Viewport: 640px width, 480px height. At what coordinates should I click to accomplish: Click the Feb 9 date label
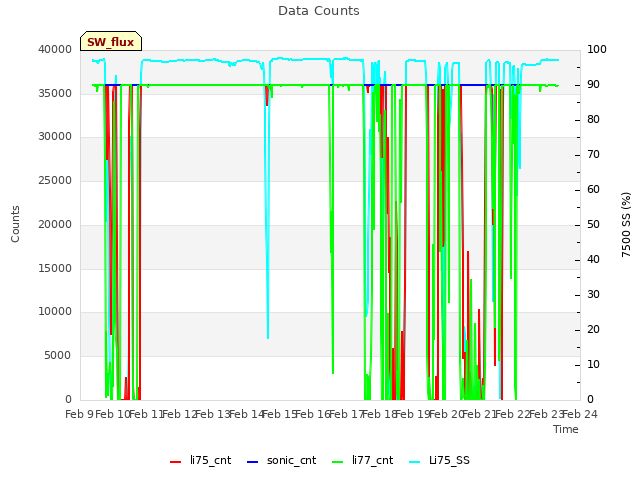tap(79, 414)
